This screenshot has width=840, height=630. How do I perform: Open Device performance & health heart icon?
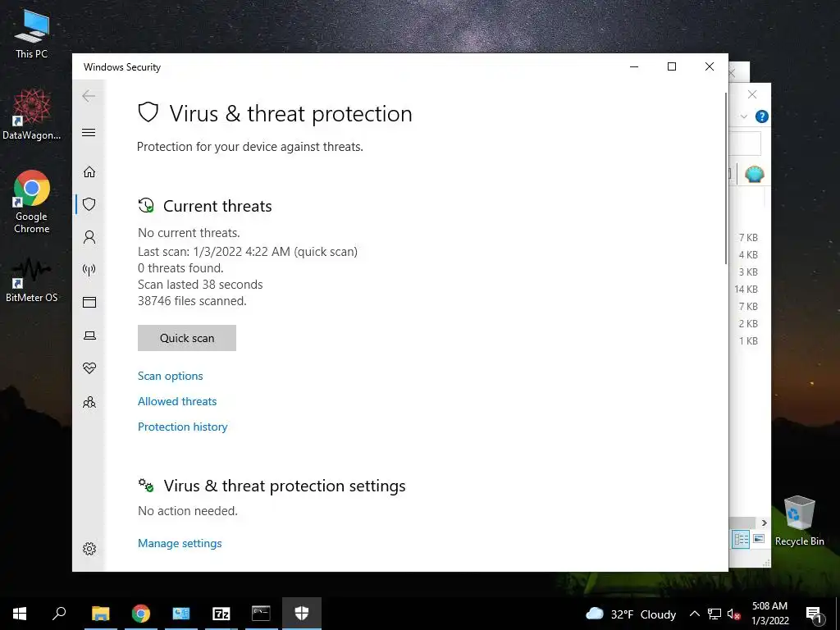tap(89, 368)
